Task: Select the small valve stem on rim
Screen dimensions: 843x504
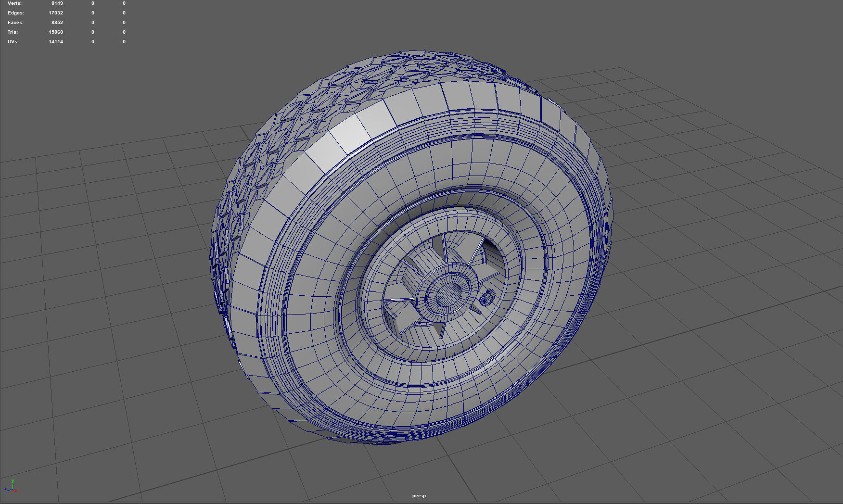Action: point(486,298)
